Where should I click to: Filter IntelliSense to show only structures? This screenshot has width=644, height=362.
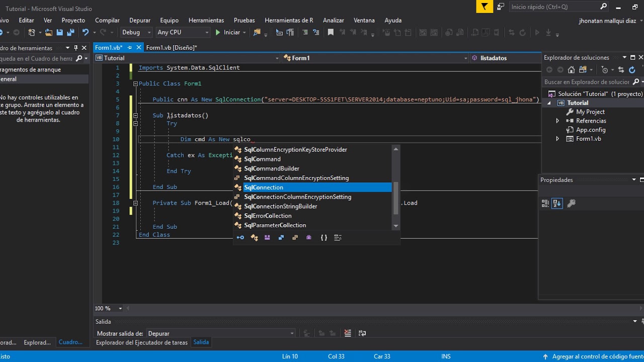281,237
